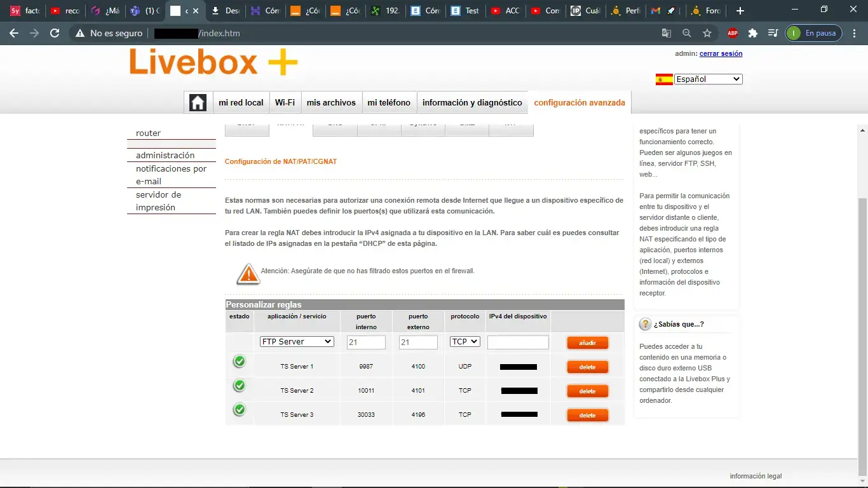868x488 pixels.
Task: Switch to the 'Test' browser tab
Action: pos(465,11)
